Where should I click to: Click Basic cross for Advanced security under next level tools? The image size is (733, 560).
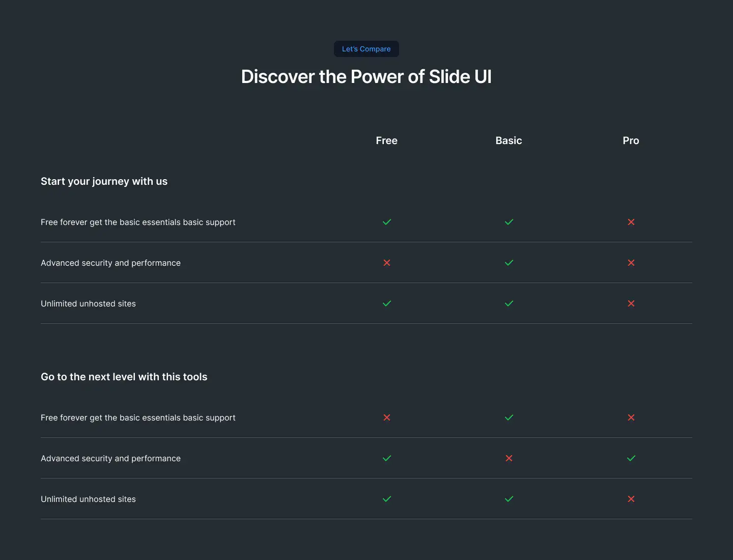point(509,458)
